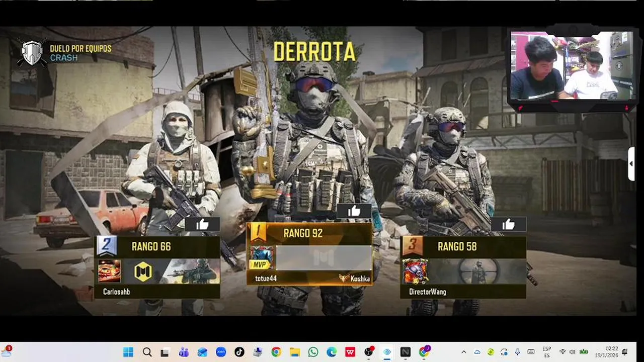644x362 pixels.
Task: Click the green circular tray icon
Action: 491,352
